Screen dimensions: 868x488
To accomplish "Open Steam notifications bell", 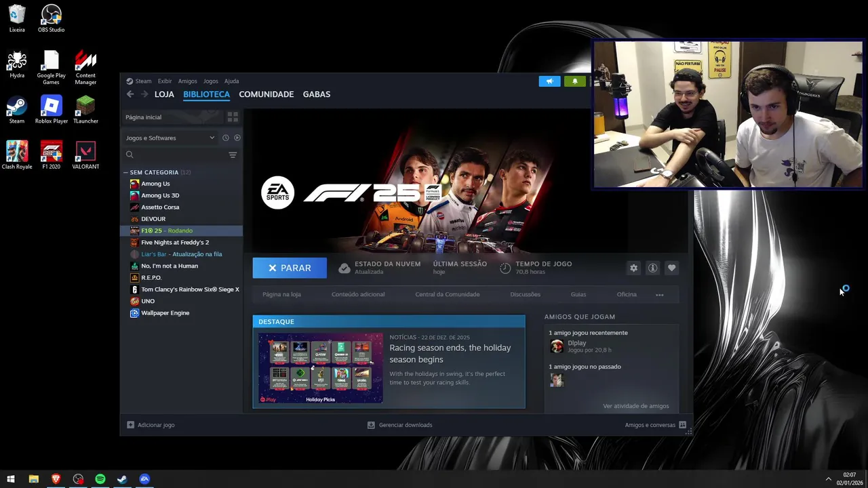I will pyautogui.click(x=575, y=81).
